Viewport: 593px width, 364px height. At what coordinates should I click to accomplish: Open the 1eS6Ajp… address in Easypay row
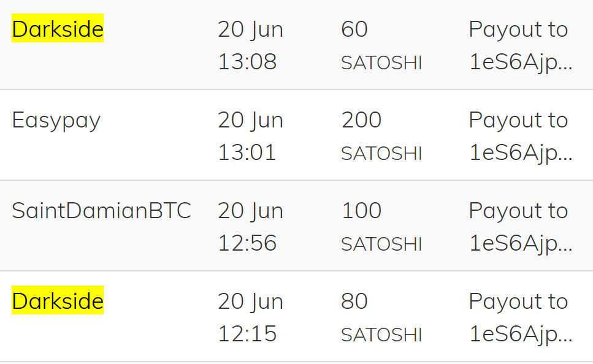point(520,153)
